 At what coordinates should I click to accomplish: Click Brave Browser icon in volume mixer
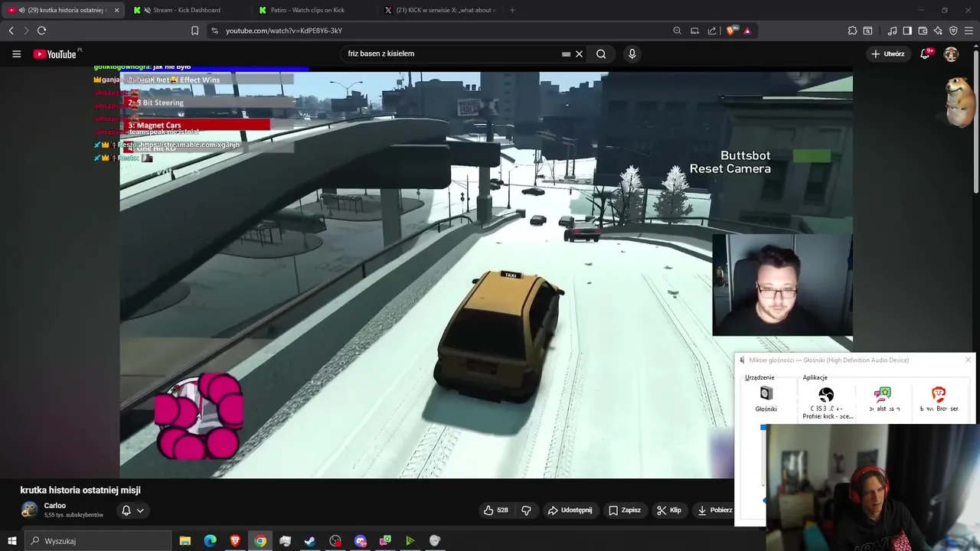pyautogui.click(x=939, y=395)
